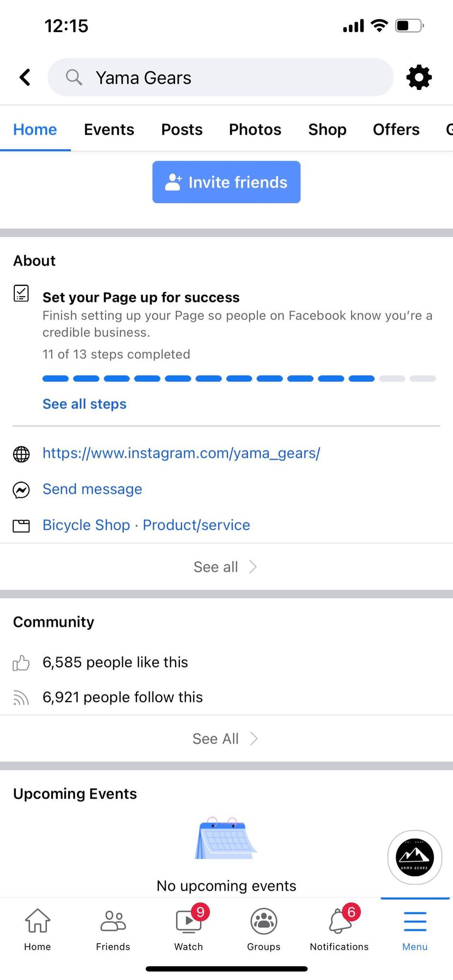Switch to the Shop tab

pyautogui.click(x=327, y=130)
